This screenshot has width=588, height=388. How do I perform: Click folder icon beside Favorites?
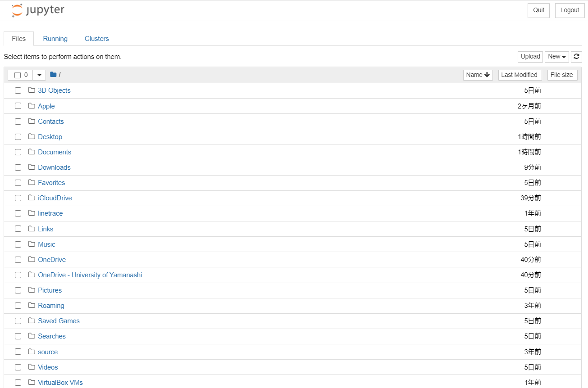click(32, 182)
